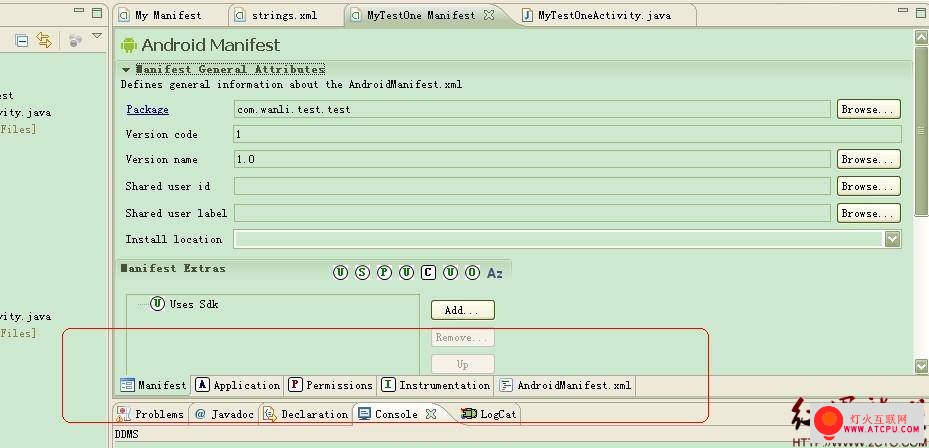Open the Declaration view tab
The height and width of the screenshot is (448, 929).
[x=306, y=414]
